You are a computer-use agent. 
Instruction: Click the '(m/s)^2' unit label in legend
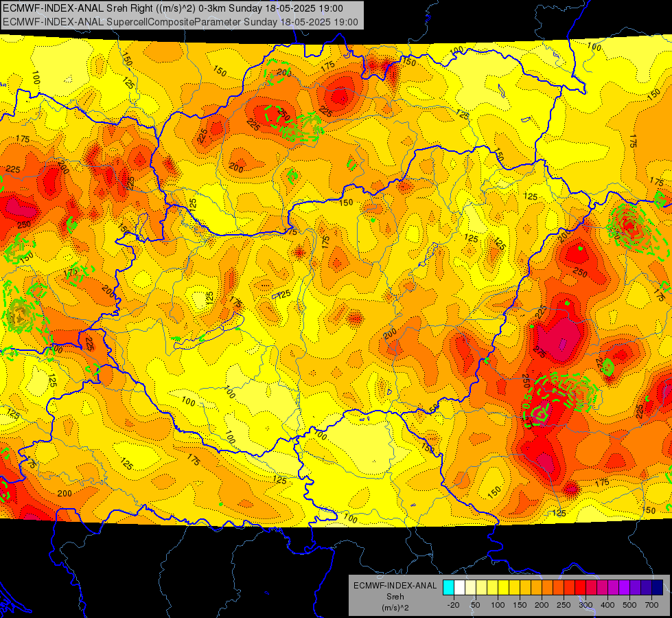tap(395, 608)
